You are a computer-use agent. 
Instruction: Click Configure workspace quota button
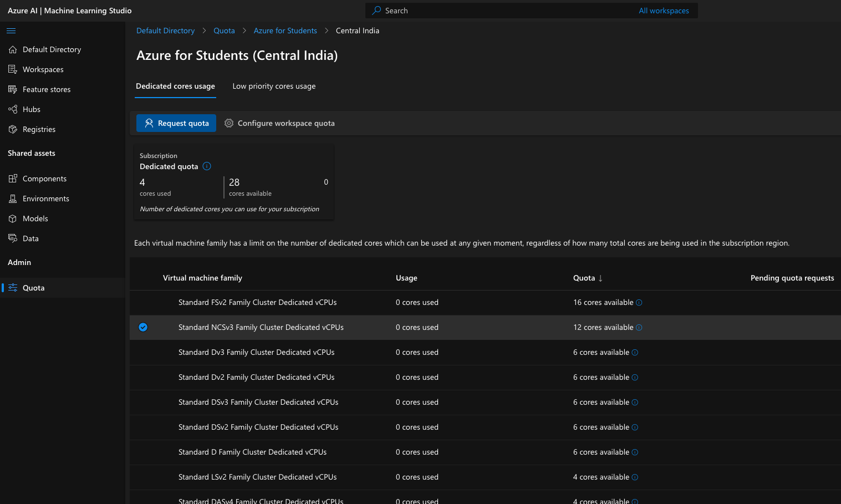click(279, 123)
